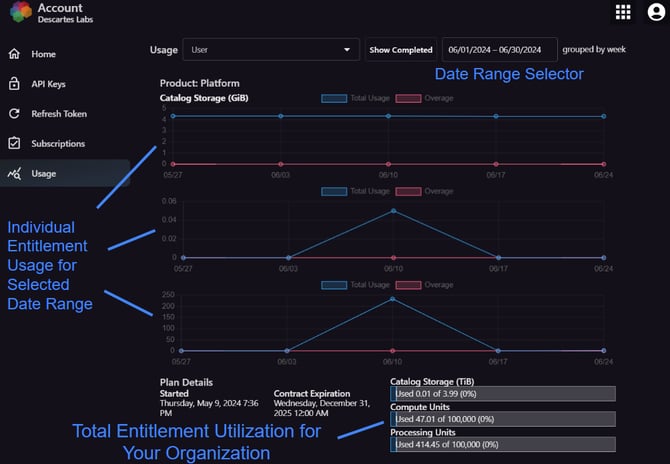Open the Usage User dropdown
The width and height of the screenshot is (670, 464).
click(270, 50)
